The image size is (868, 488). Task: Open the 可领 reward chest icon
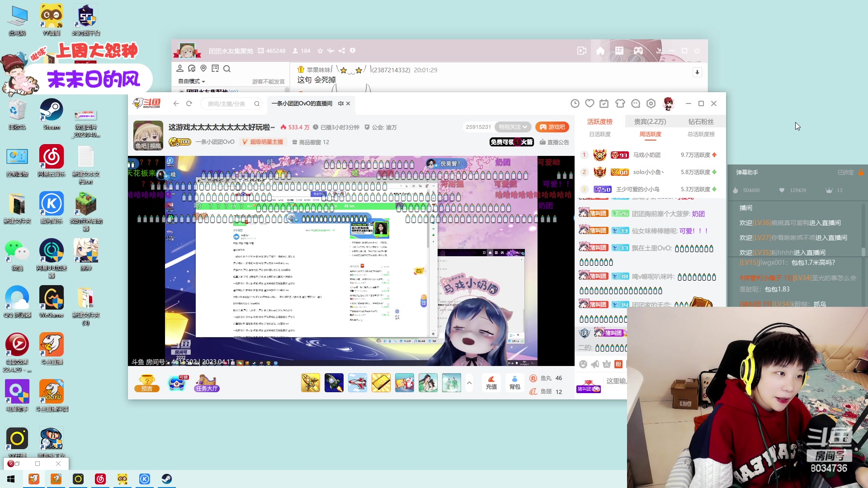[177, 383]
